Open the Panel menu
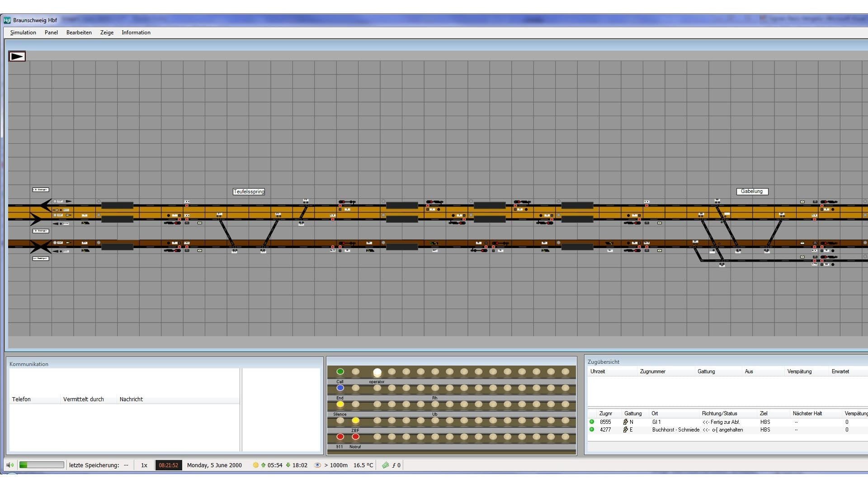 coord(51,33)
